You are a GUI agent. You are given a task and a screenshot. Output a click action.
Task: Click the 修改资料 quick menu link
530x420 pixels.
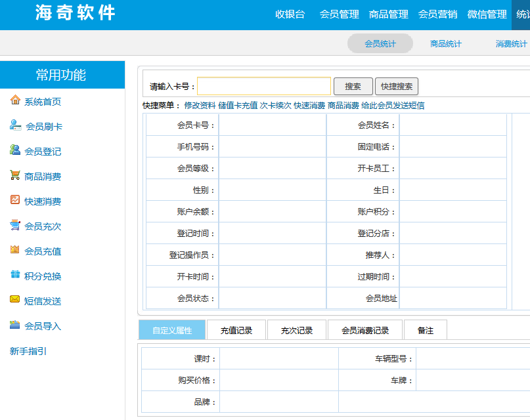click(200, 106)
